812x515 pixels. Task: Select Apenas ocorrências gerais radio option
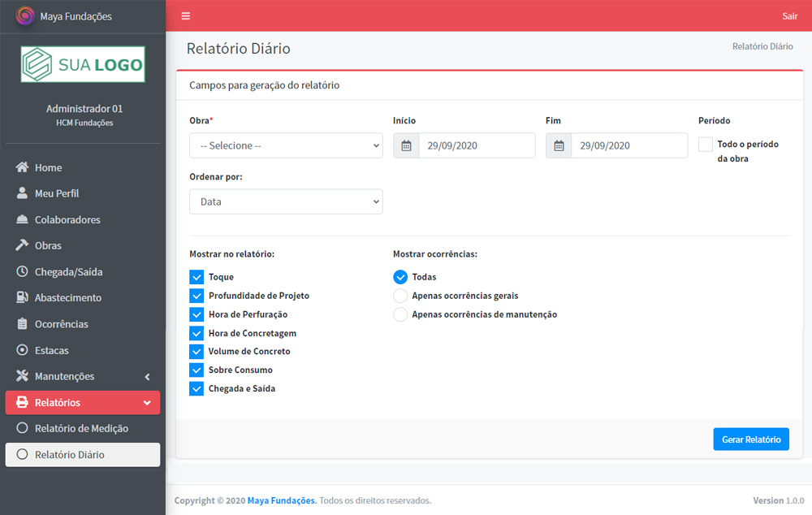400,296
